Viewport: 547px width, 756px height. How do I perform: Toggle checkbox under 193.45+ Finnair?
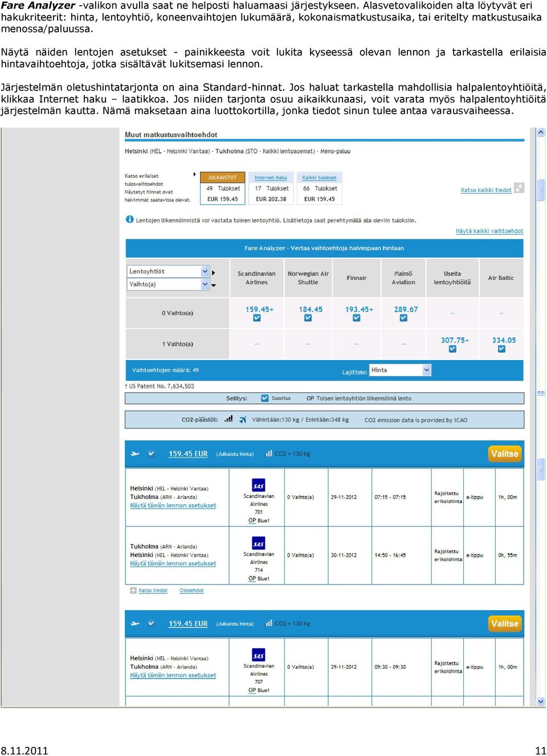pyautogui.click(x=357, y=318)
